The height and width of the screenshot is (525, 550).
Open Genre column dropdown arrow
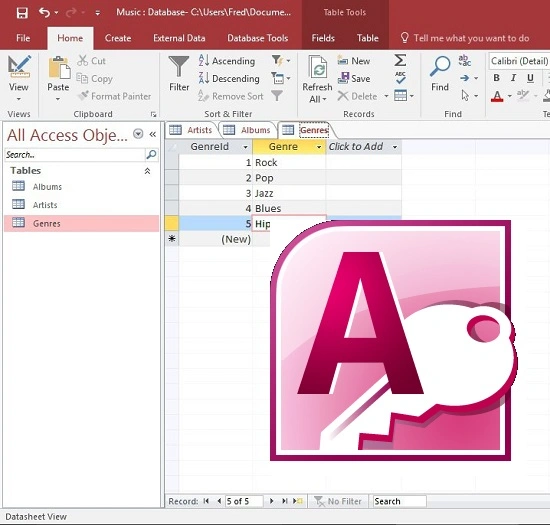pyautogui.click(x=319, y=147)
